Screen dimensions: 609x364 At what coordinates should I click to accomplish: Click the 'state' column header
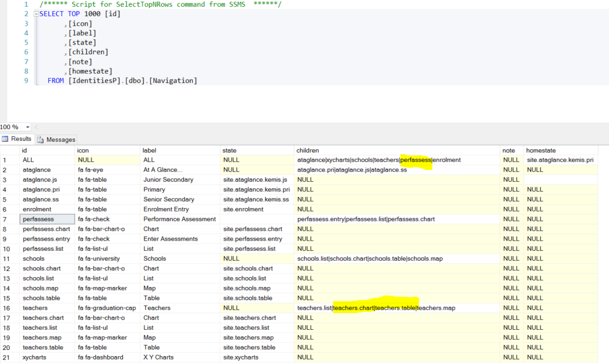(x=229, y=150)
